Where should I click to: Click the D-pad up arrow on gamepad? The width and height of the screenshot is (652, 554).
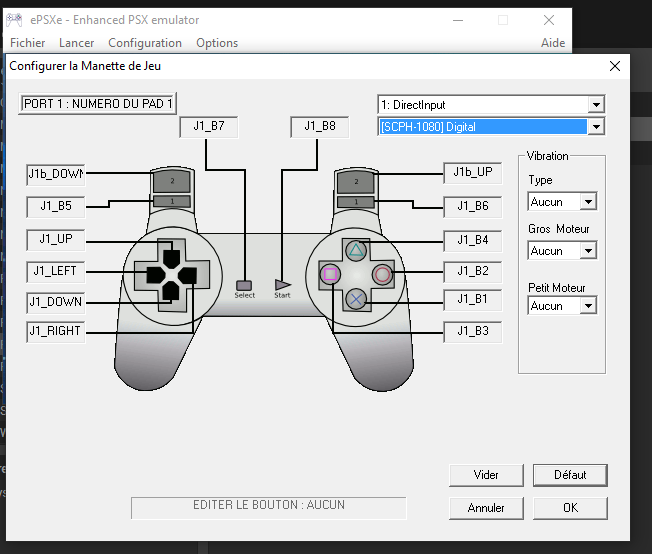[x=171, y=257]
